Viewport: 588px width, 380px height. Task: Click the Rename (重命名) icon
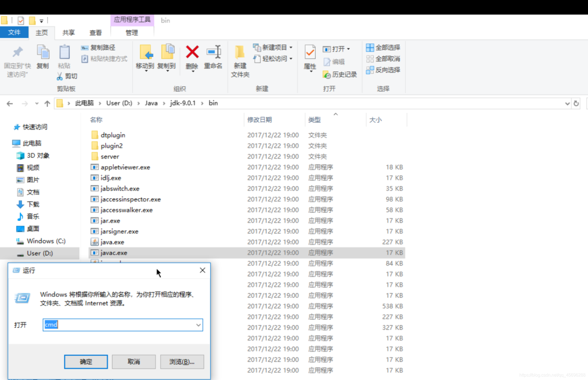click(x=214, y=52)
